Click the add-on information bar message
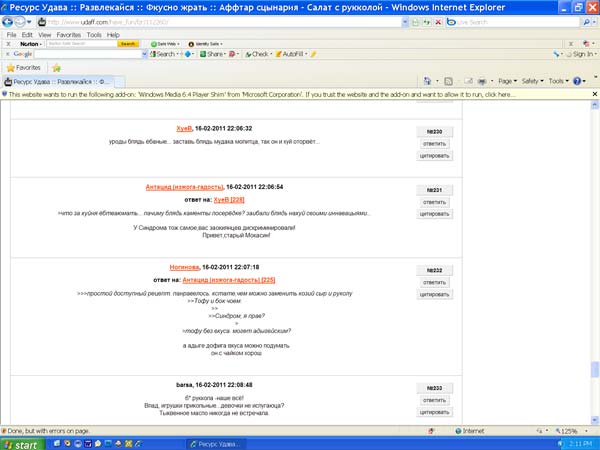This screenshot has height=450, width=600. click(262, 94)
